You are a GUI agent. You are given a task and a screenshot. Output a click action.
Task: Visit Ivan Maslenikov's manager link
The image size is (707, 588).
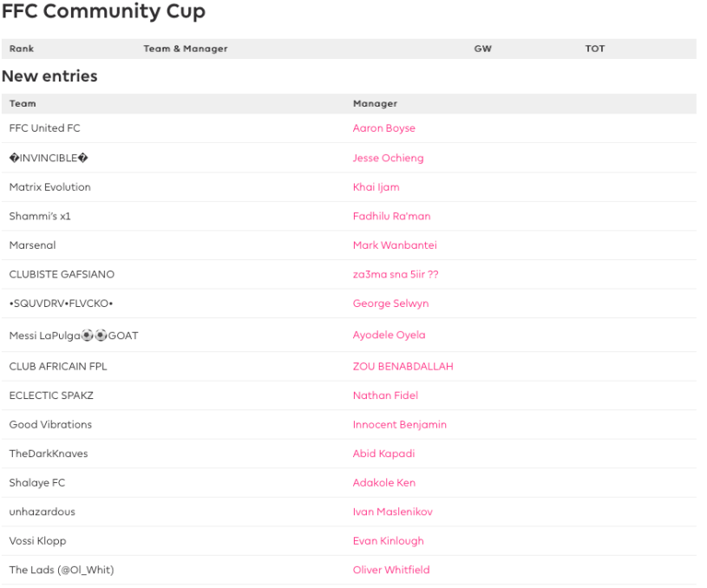(x=392, y=512)
